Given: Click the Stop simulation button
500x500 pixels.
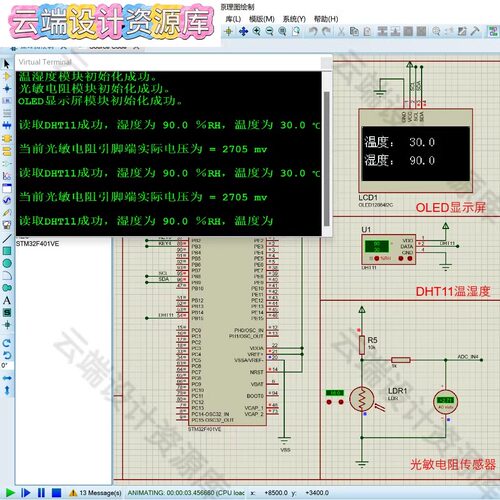Looking at the screenshot, I should pos(57,493).
